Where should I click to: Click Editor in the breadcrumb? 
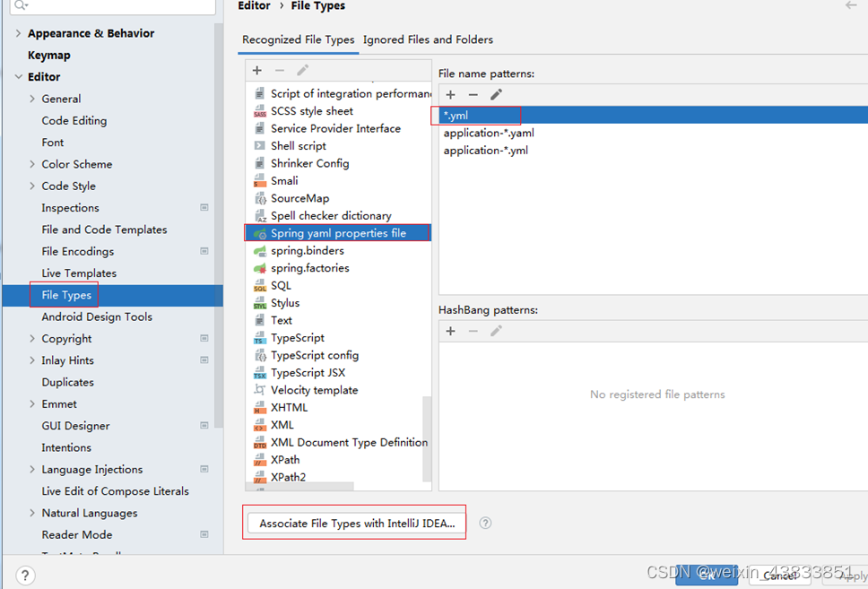click(x=254, y=5)
